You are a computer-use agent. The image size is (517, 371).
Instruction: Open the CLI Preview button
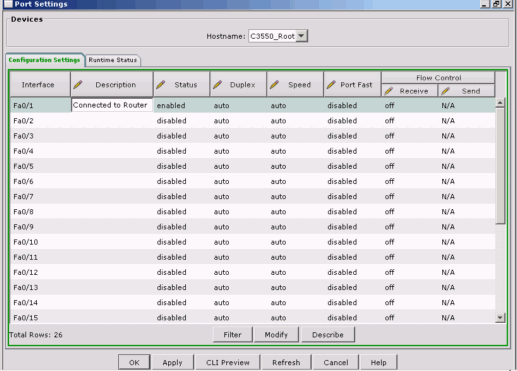pyautogui.click(x=228, y=362)
